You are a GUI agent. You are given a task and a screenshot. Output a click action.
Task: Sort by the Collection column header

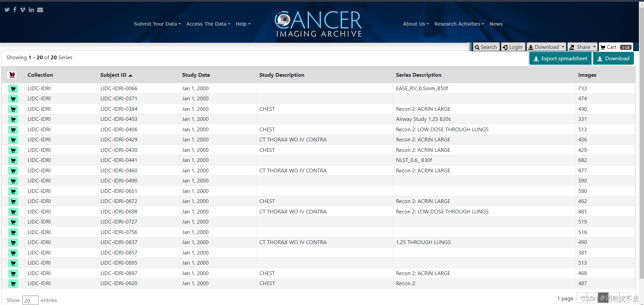pyautogui.click(x=40, y=75)
